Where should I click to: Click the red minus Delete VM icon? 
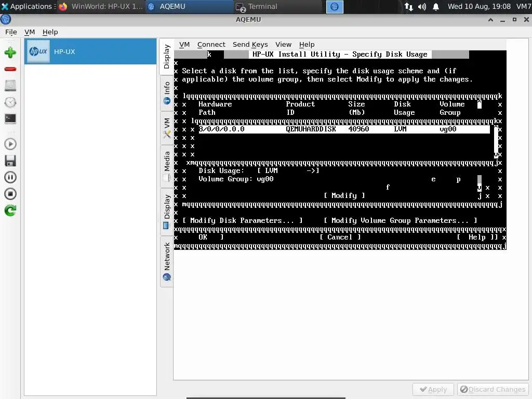click(x=10, y=69)
